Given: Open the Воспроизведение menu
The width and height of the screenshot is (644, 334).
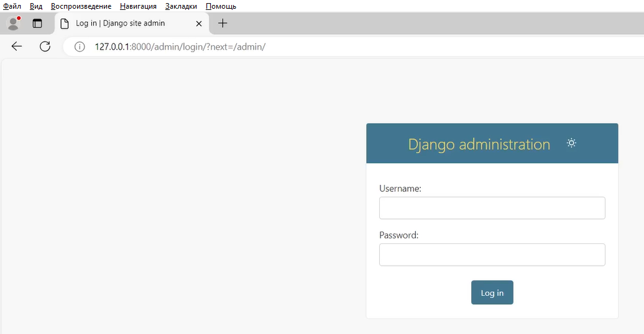Looking at the screenshot, I should (x=81, y=6).
